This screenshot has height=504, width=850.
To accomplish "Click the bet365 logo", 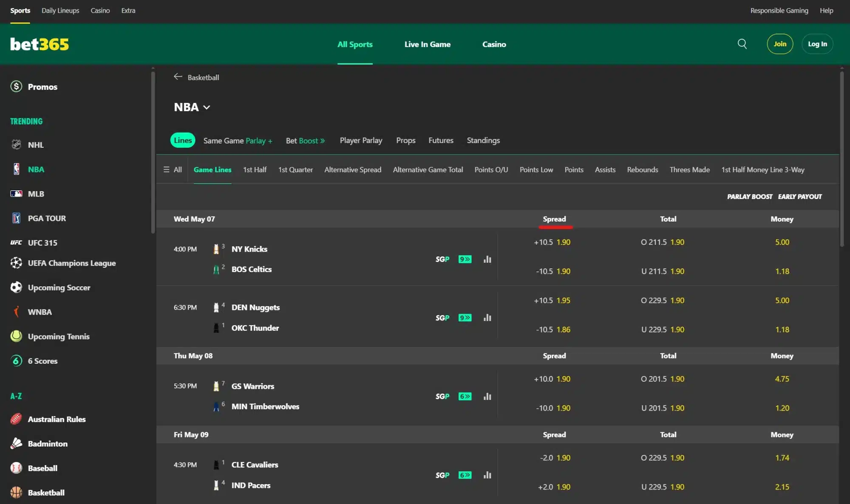I will (x=40, y=44).
